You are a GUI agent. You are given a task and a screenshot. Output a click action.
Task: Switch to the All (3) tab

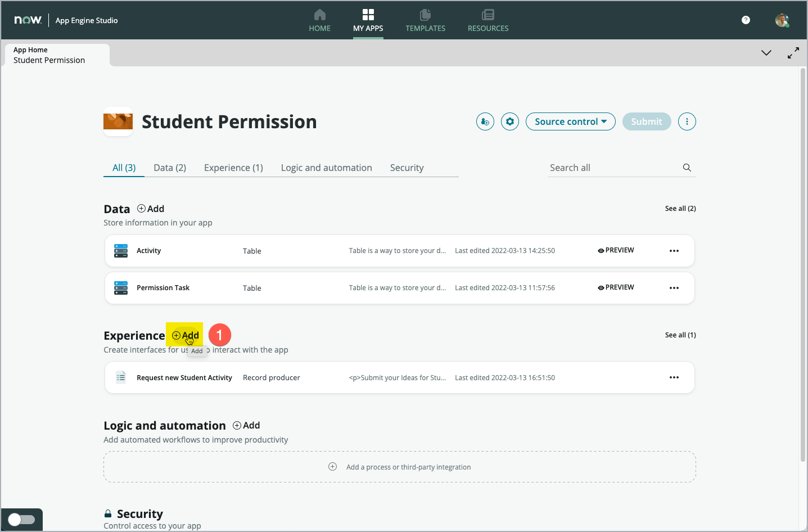124,168
